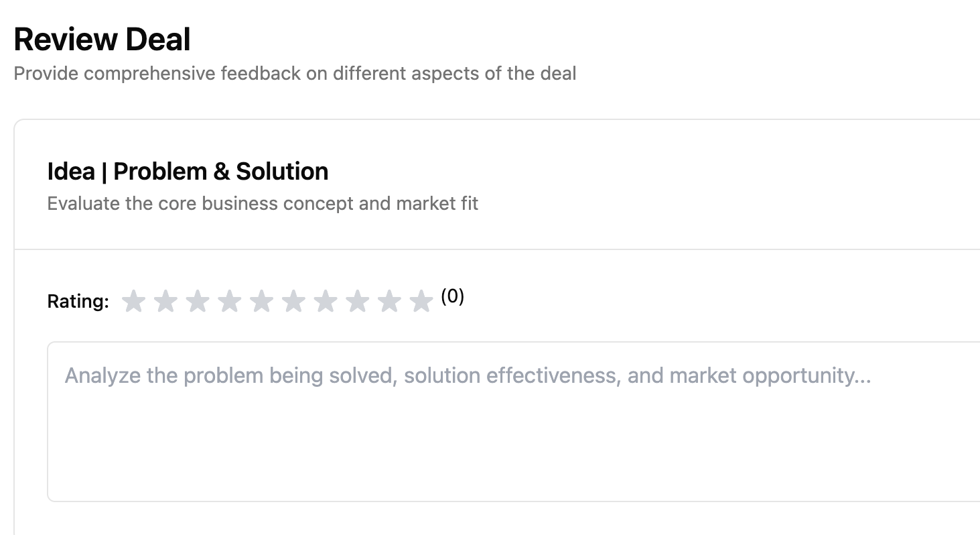Click the Idea | Problem & Solution heading
The image size is (980, 535).
coord(187,171)
